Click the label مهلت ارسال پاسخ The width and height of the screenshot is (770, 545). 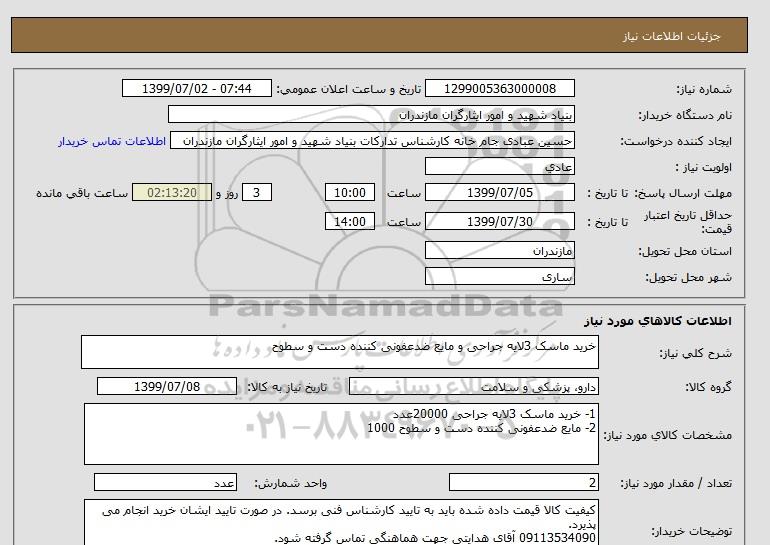coord(683,193)
